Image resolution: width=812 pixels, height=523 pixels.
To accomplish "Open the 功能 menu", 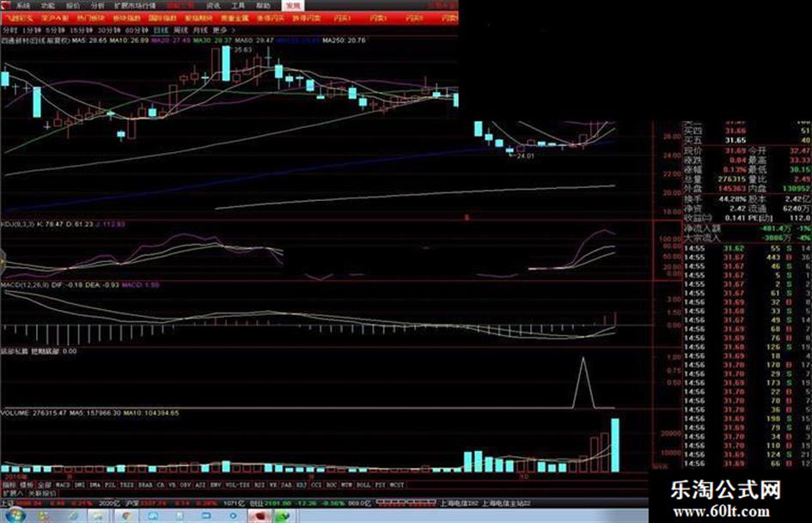I will pyautogui.click(x=47, y=6).
